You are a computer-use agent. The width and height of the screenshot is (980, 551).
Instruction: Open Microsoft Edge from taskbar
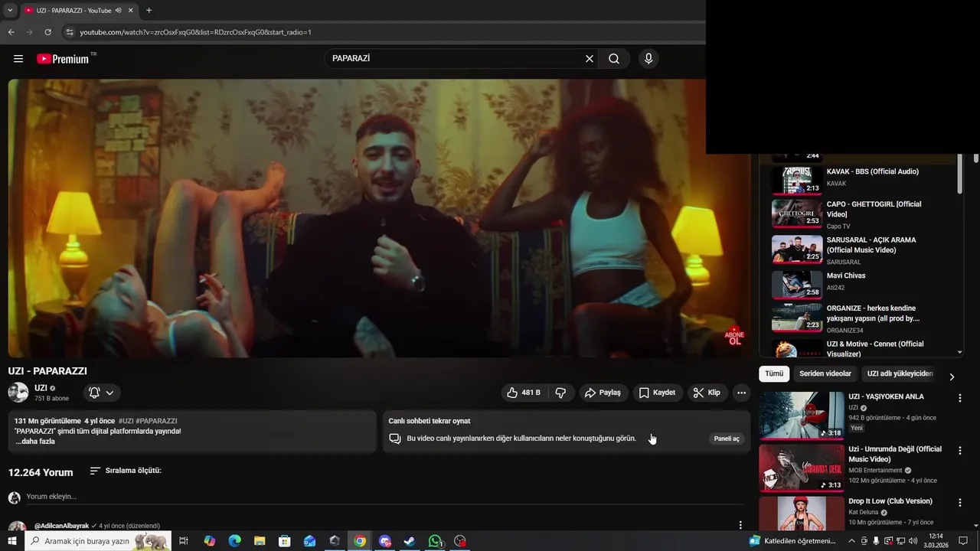234,541
